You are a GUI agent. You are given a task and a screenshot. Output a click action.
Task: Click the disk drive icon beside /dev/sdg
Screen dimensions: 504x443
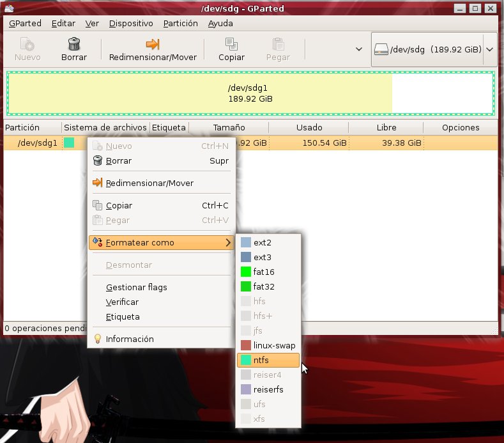[381, 50]
